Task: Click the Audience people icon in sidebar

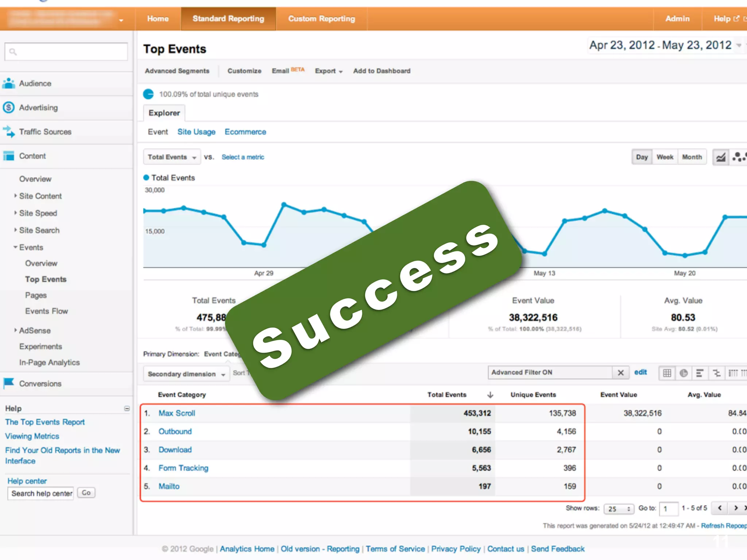Action: click(x=9, y=83)
